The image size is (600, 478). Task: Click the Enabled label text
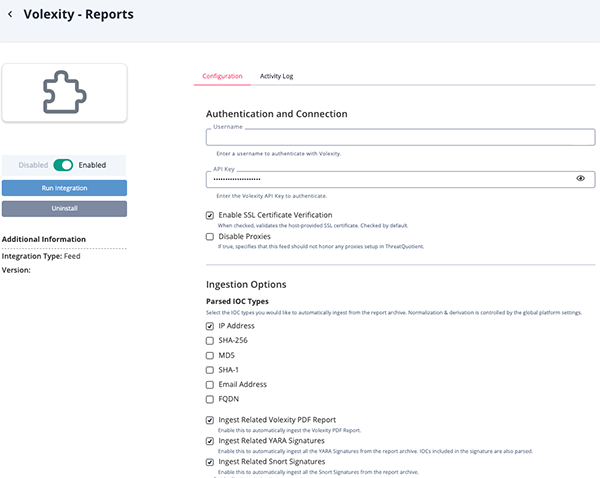point(92,165)
